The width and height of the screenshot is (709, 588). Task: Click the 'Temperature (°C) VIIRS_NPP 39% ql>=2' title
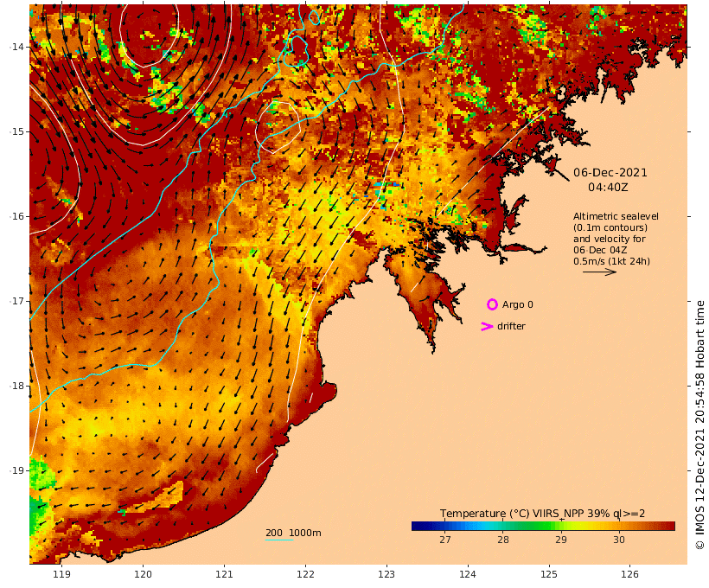click(543, 514)
